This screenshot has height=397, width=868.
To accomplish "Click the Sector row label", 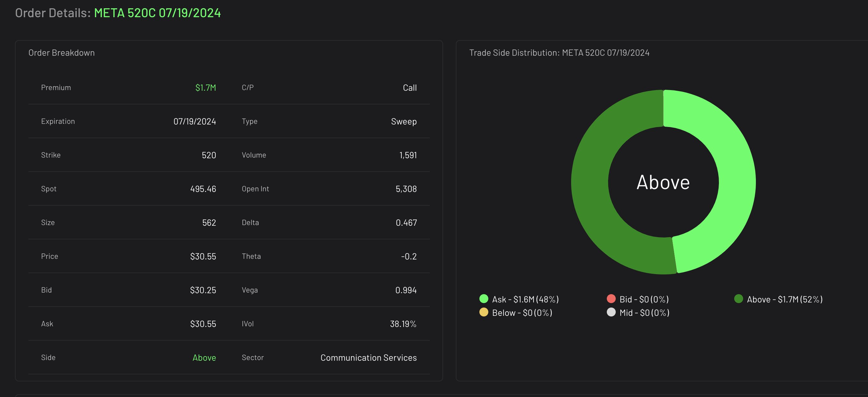I will pos(253,358).
